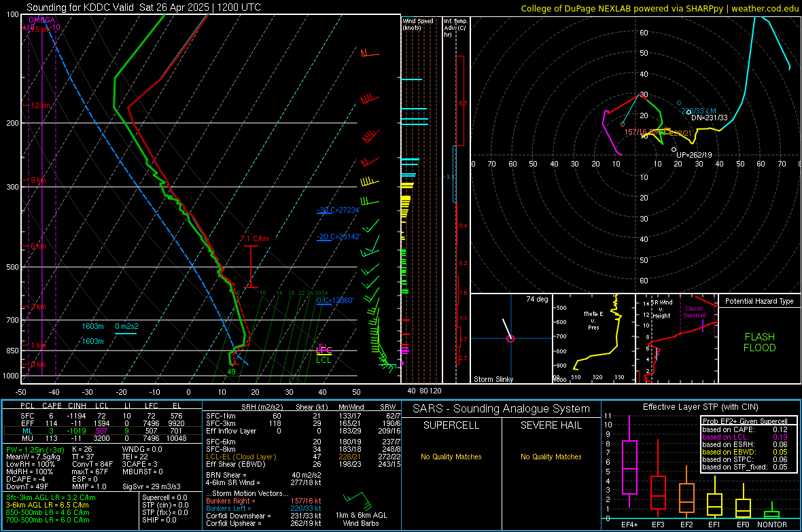Click 'No Quality Matches' under SUPERCELL
Image resolution: width=802 pixels, height=532 pixels.
point(451,457)
